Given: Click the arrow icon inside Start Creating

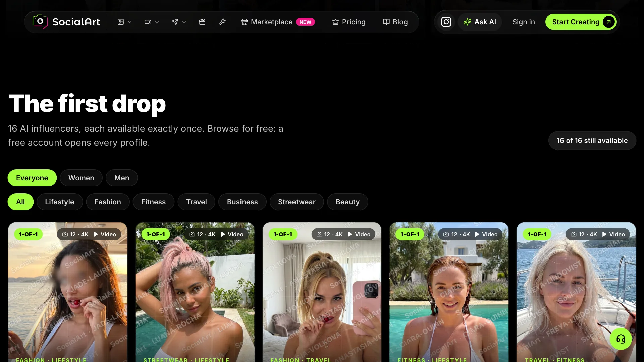Looking at the screenshot, I should [x=608, y=22].
